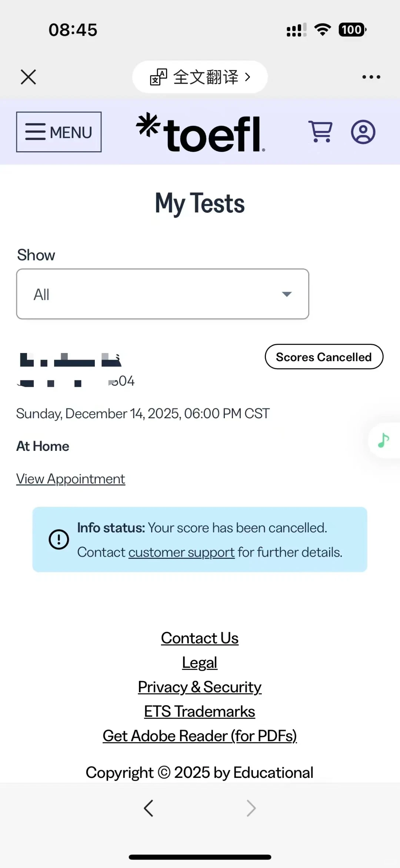Open the View Appointment link

[x=71, y=479]
